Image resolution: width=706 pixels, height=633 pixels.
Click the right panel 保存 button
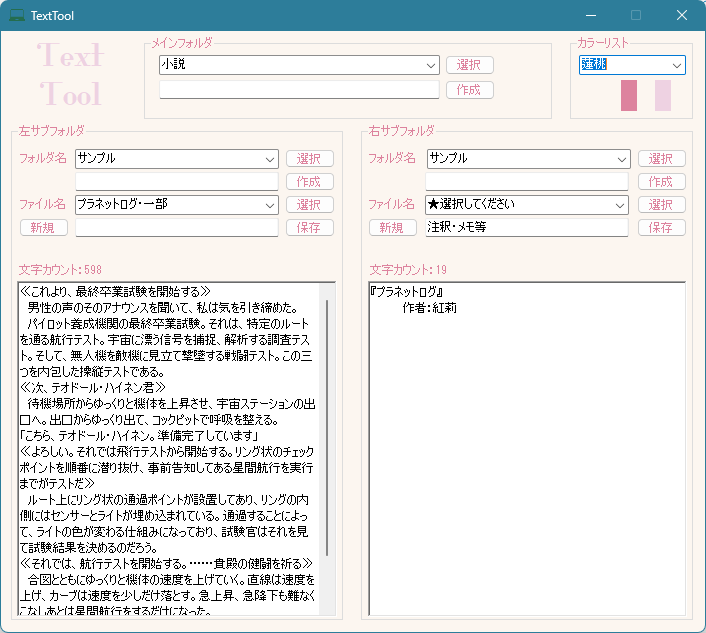(661, 228)
